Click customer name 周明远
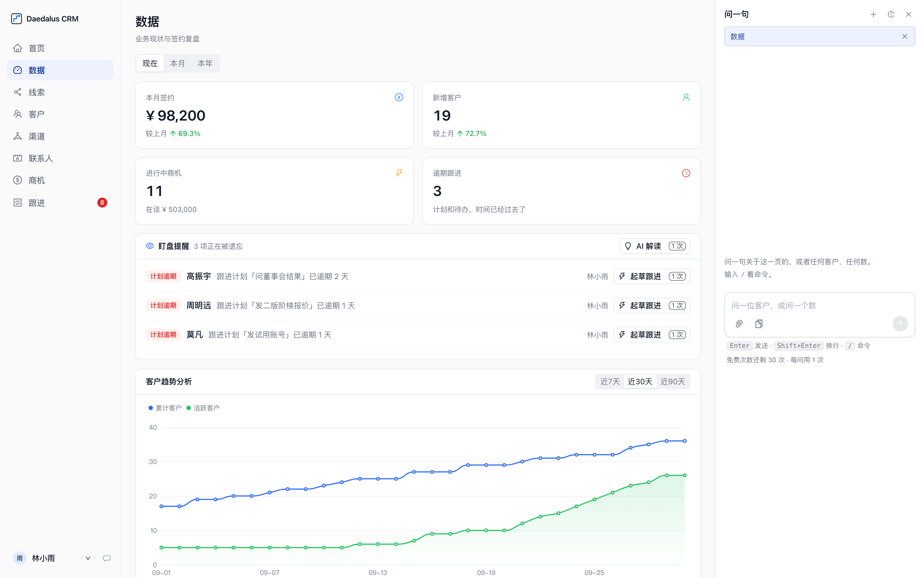This screenshot has width=924, height=578. pos(199,306)
